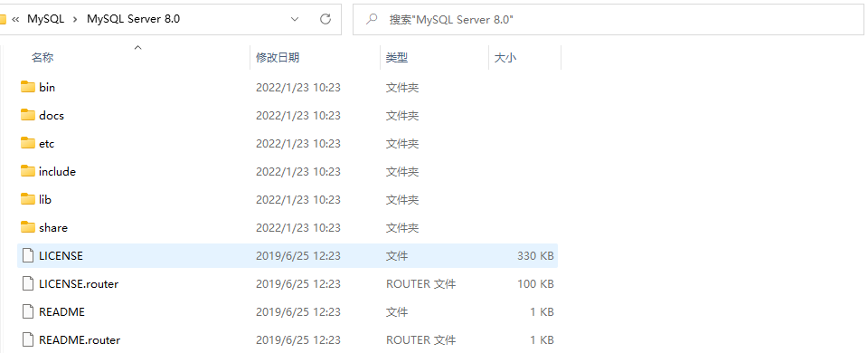Select the etc folder icon

click(x=28, y=143)
